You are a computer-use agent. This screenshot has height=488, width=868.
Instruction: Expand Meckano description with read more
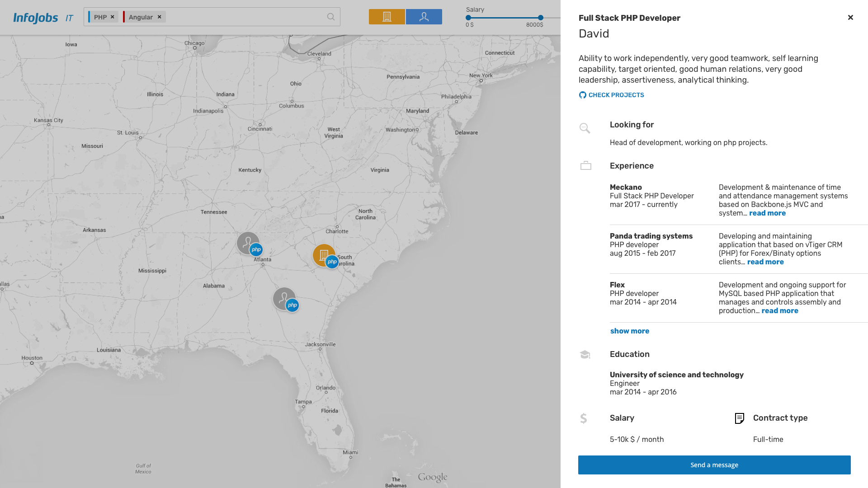tap(767, 213)
